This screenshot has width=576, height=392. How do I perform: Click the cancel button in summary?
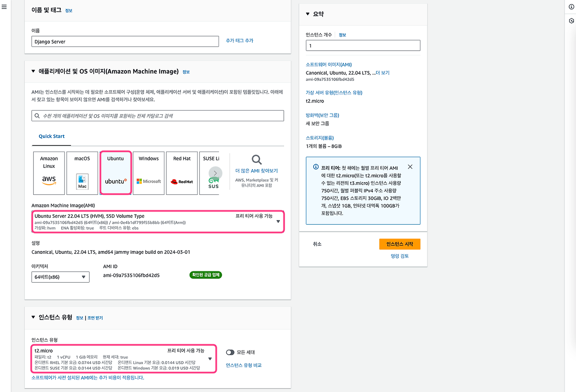(317, 244)
